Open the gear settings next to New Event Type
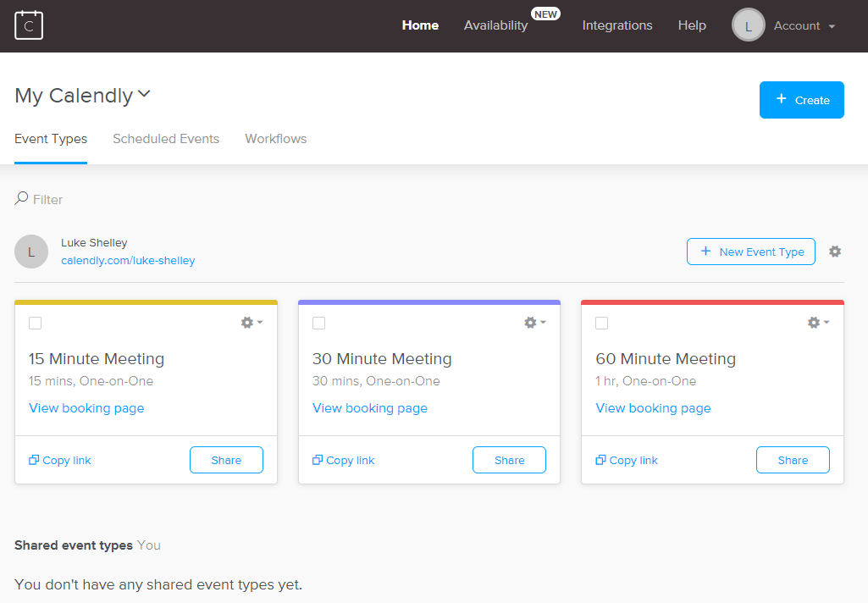 835,252
